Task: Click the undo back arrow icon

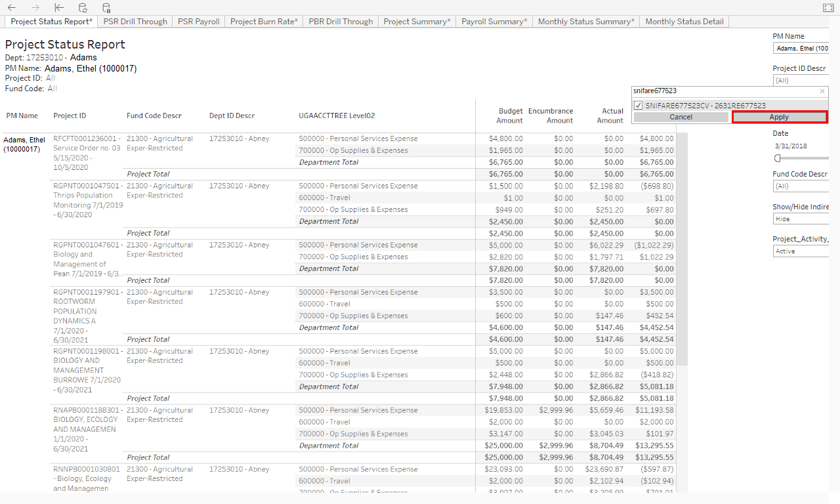Action: 12,8
